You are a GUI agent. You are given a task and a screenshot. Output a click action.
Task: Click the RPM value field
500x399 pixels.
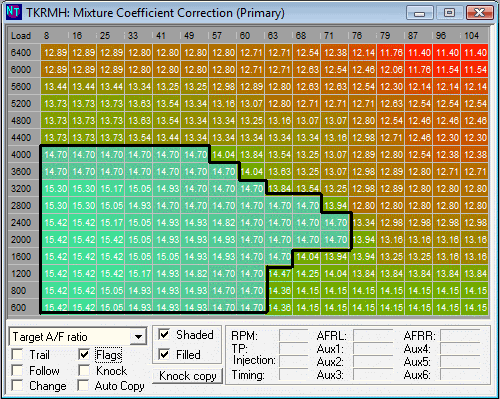click(x=293, y=335)
